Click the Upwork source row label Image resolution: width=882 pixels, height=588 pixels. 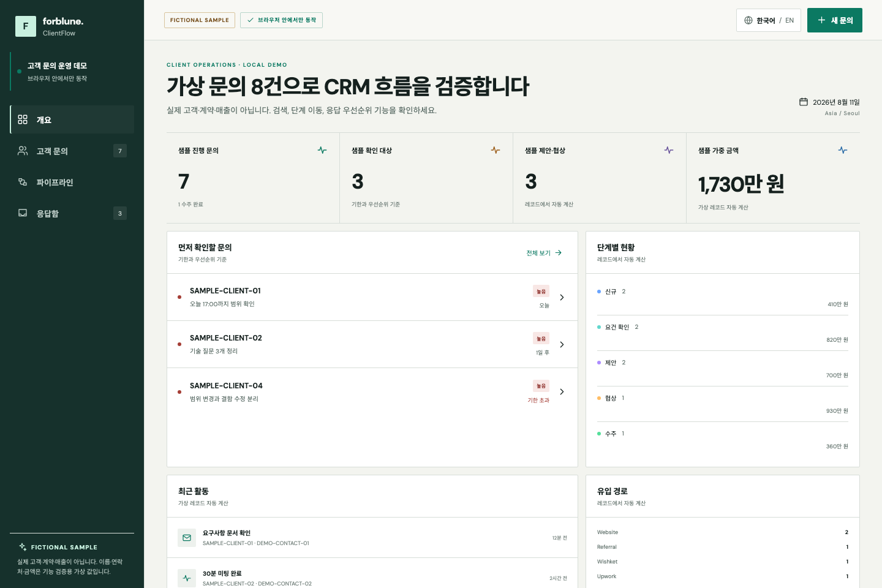click(x=606, y=576)
